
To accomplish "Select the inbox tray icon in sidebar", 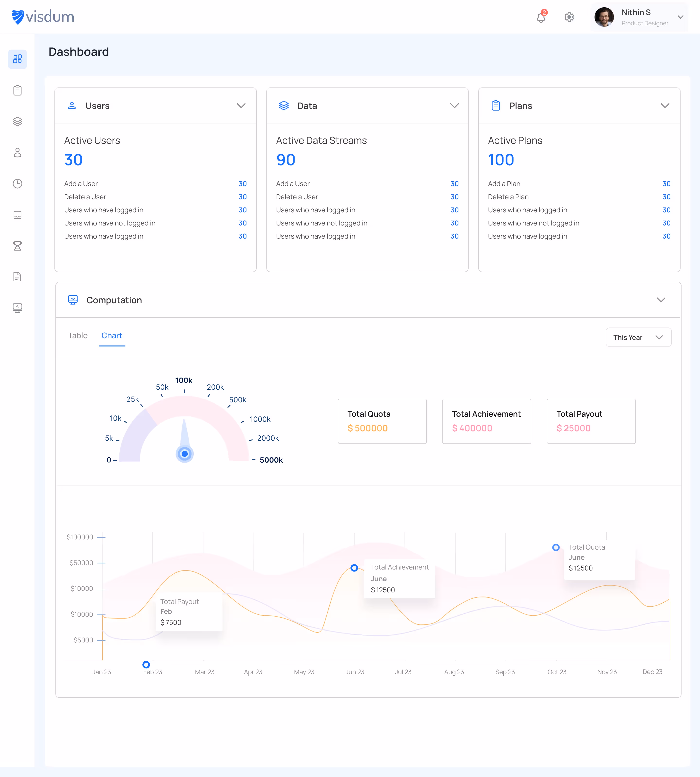I will point(17,215).
